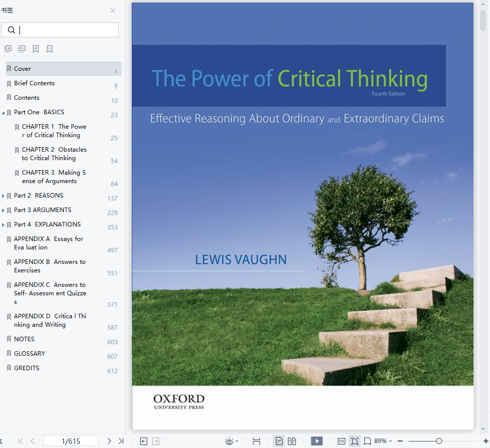Start the slideshow with the play button
This screenshot has width=490, height=448.
(317, 441)
